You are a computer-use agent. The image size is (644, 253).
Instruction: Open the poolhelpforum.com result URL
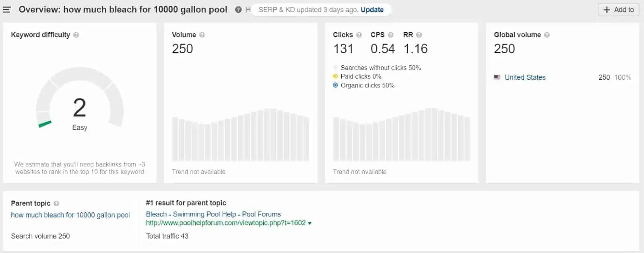coord(226,223)
